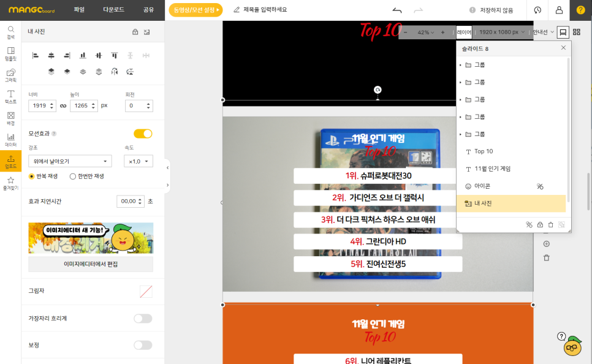Screen dimensions: 592x364
Task: Switch to slide grid overview
Action: pos(577,32)
